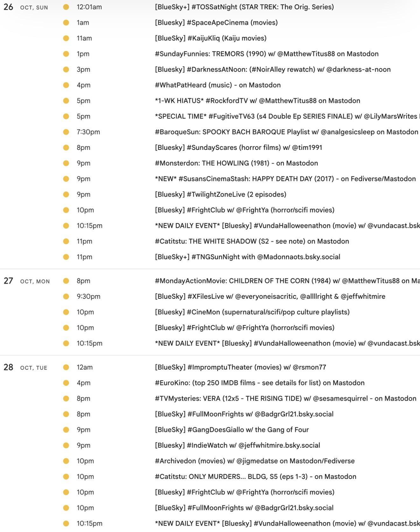The height and width of the screenshot is (532, 420).
Task: Open the #CineMon playlists event
Action: (252, 312)
